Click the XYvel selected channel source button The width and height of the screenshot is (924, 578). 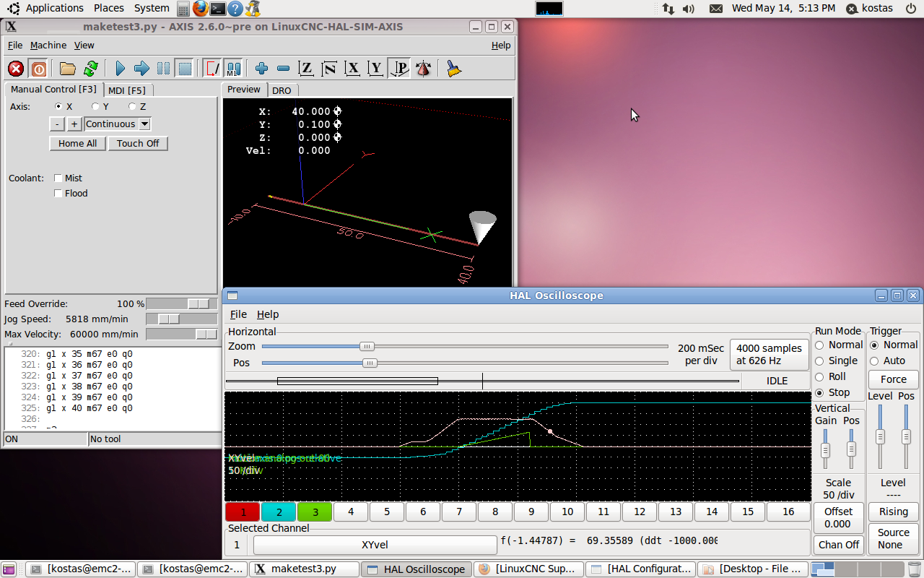[375, 545]
